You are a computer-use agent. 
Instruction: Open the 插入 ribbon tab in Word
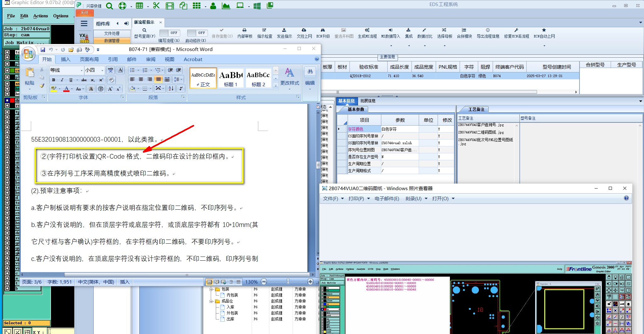65,59
